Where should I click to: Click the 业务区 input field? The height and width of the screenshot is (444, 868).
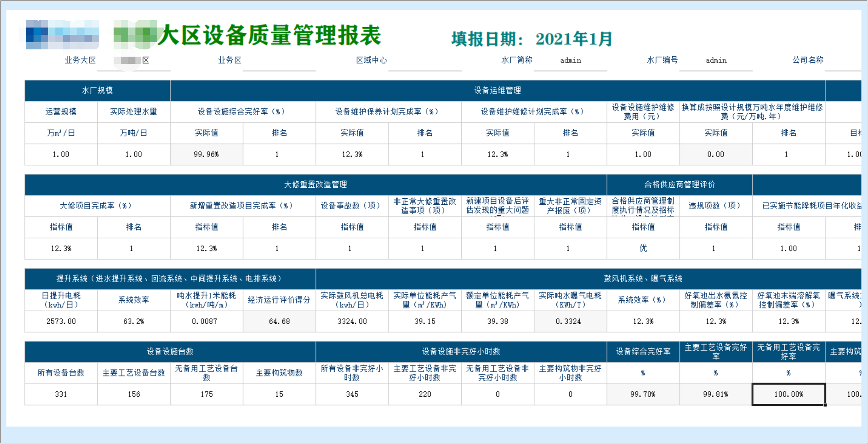(279, 60)
